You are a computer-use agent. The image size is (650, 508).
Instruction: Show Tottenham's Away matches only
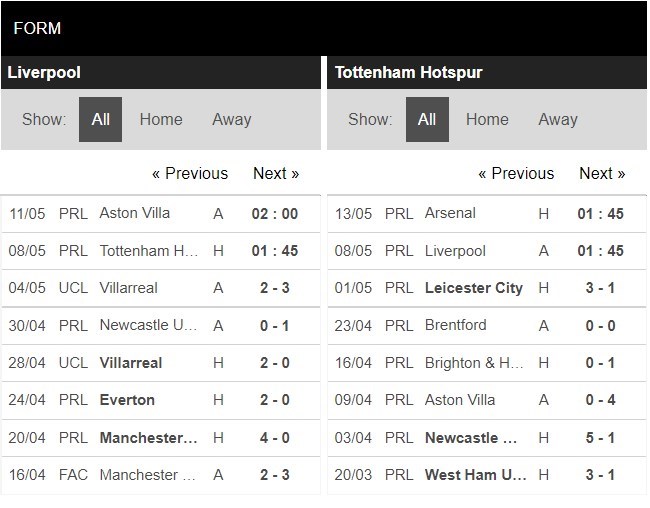558,119
